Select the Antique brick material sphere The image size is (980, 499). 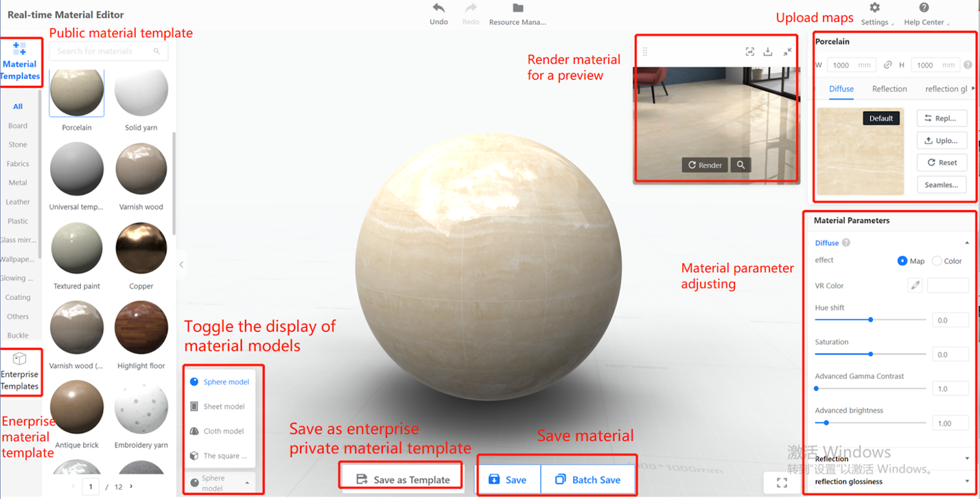click(77, 406)
